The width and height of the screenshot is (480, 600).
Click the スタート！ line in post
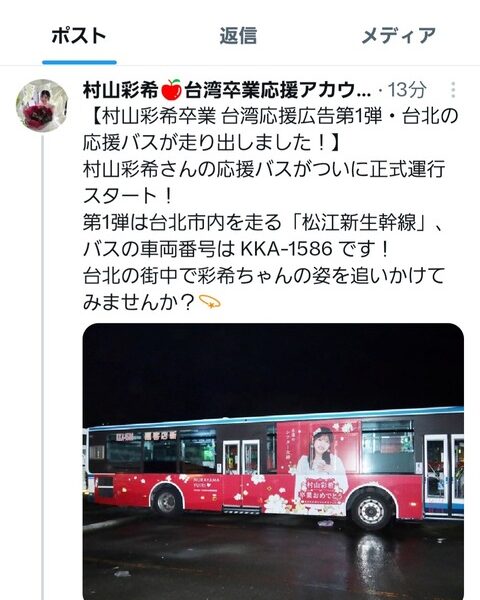coord(128,196)
